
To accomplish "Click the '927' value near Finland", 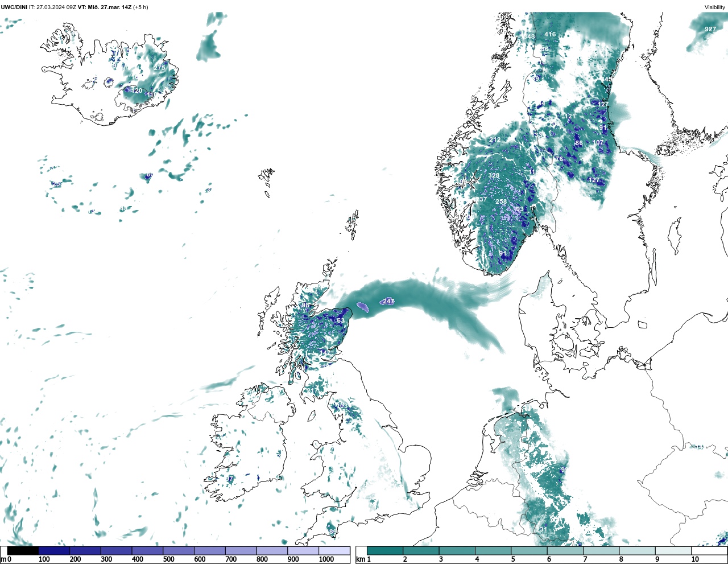I will pos(710,29).
